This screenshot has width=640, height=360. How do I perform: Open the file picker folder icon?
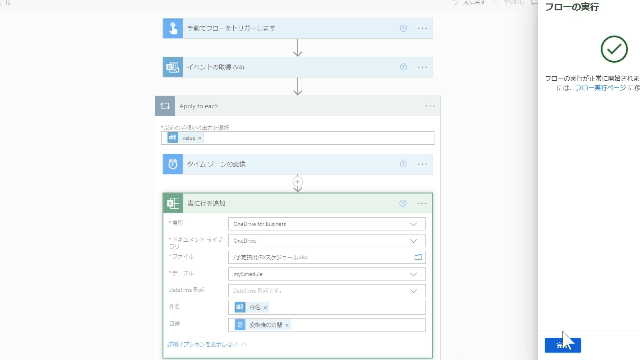click(418, 257)
